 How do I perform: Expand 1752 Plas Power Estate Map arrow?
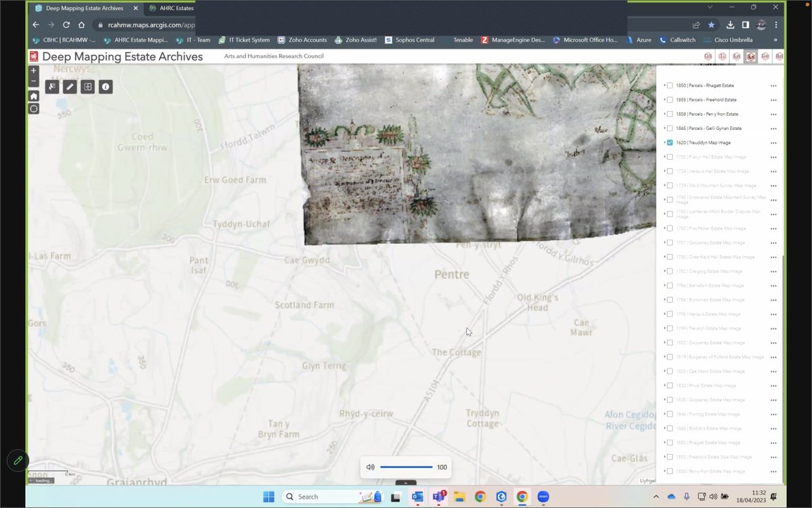pyautogui.click(x=664, y=228)
